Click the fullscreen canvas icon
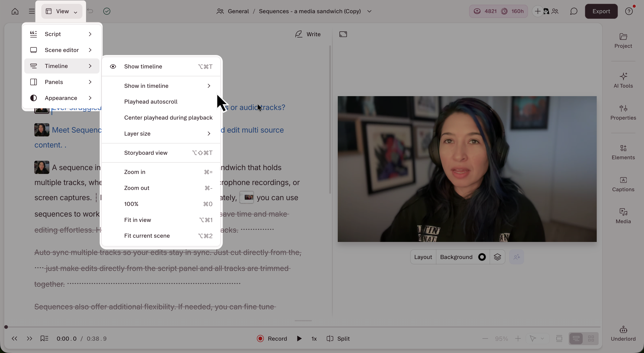Screen dimensions: 644x353 pos(343,34)
